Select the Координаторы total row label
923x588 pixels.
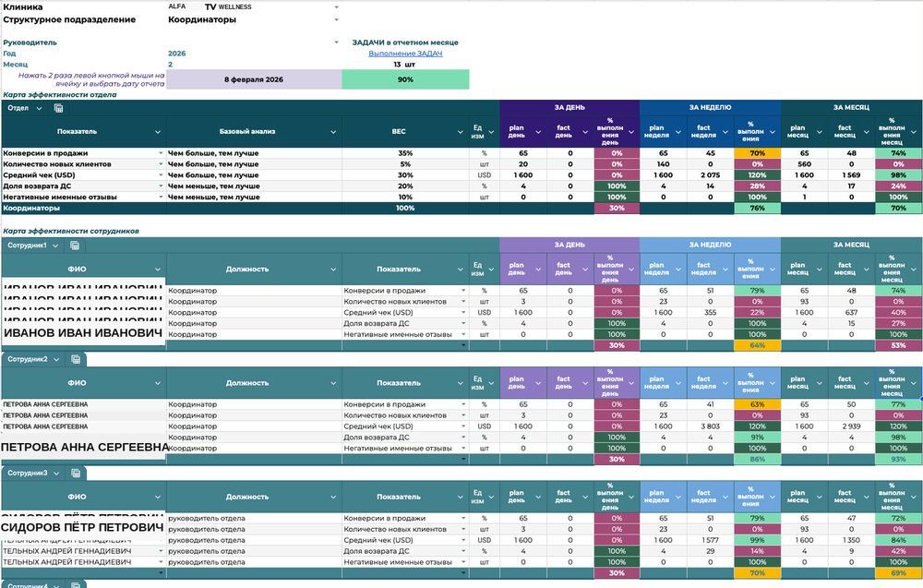coord(31,209)
